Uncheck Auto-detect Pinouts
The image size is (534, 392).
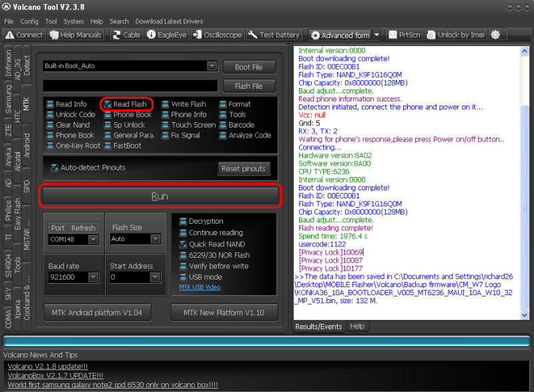[55, 168]
